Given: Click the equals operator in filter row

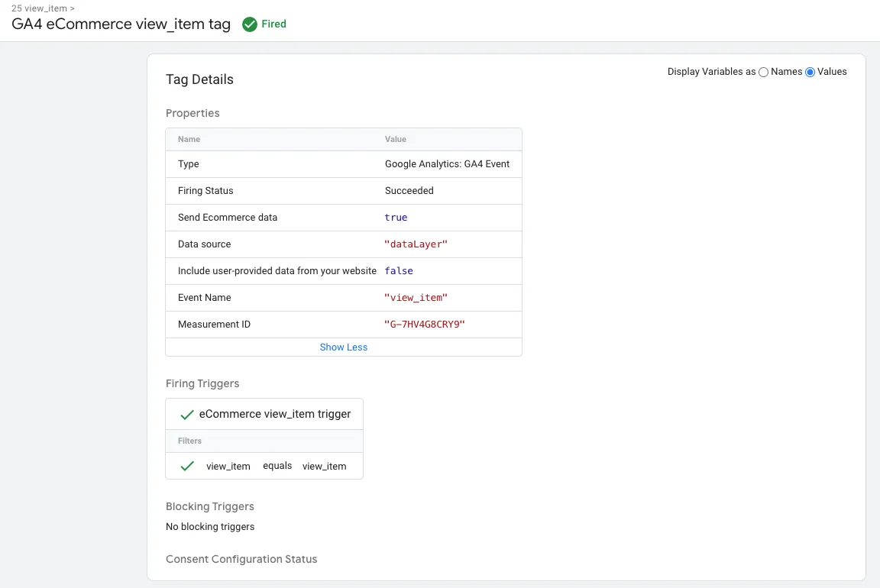Looking at the screenshot, I should (277, 466).
